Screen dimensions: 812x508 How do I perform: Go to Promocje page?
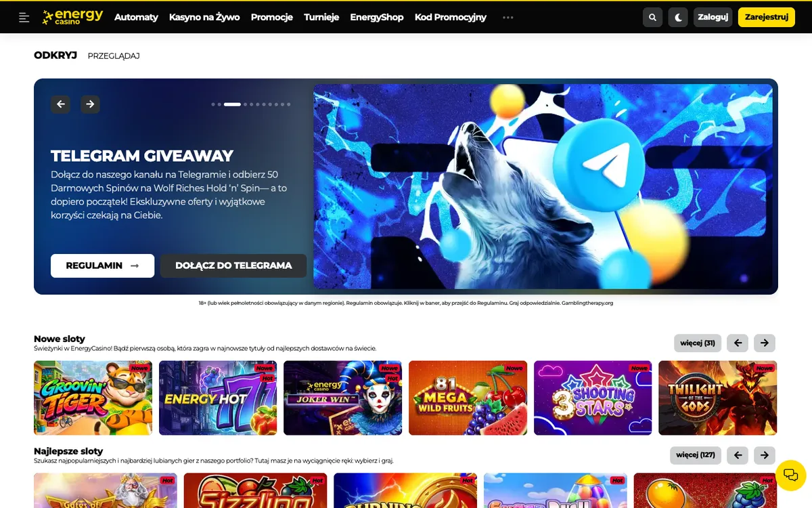[x=272, y=18]
